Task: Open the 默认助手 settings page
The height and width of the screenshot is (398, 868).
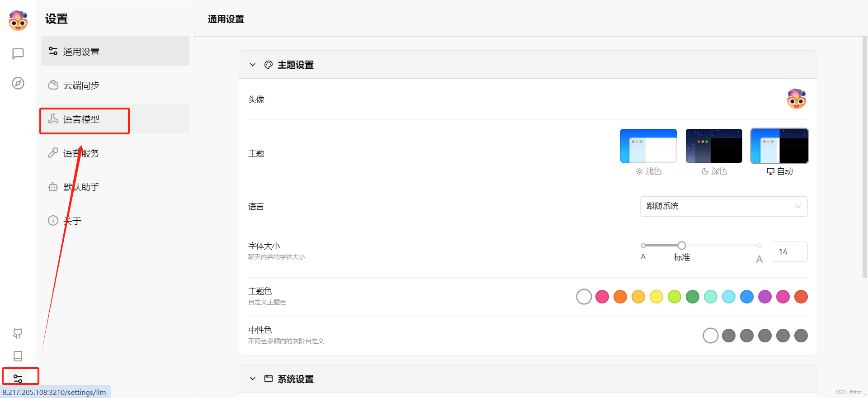Action: pos(81,187)
